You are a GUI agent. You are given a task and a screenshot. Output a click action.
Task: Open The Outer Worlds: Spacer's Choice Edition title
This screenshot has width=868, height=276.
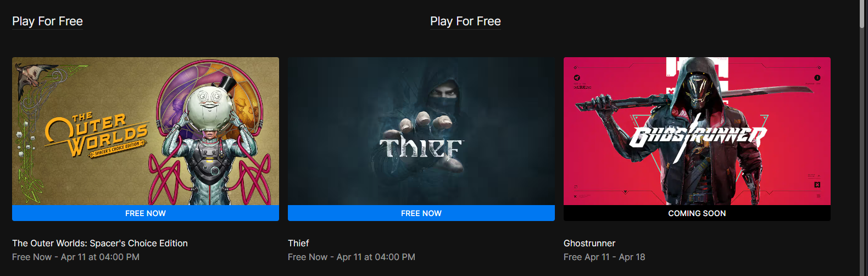(x=100, y=243)
